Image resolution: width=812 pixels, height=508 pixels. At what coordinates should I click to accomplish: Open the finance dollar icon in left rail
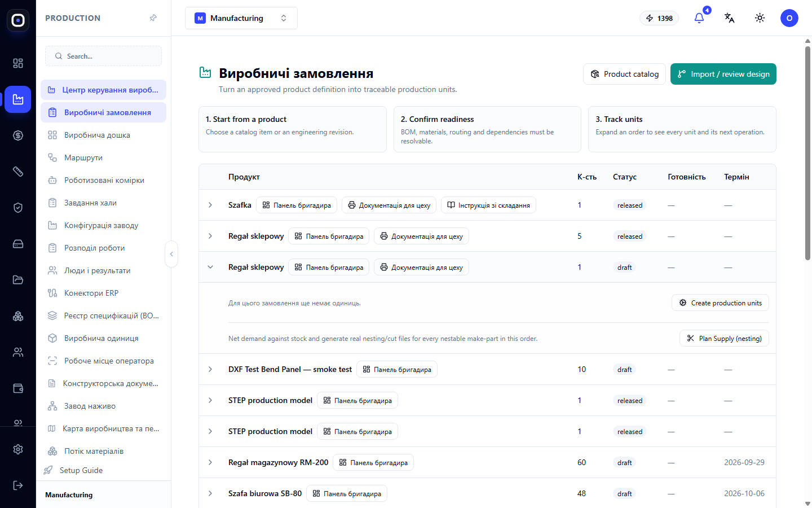[18, 135]
